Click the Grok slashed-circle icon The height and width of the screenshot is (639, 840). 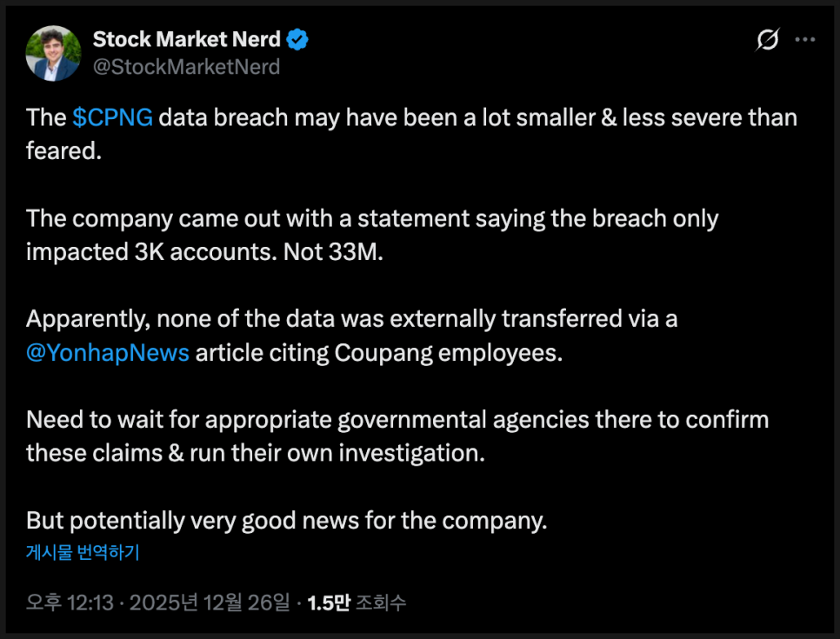(x=767, y=40)
